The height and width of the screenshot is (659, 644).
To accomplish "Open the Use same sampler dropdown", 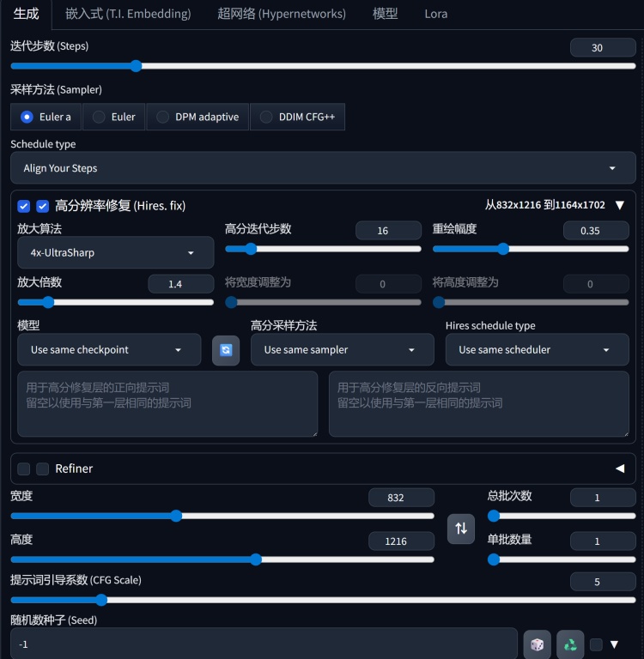I will tap(343, 350).
